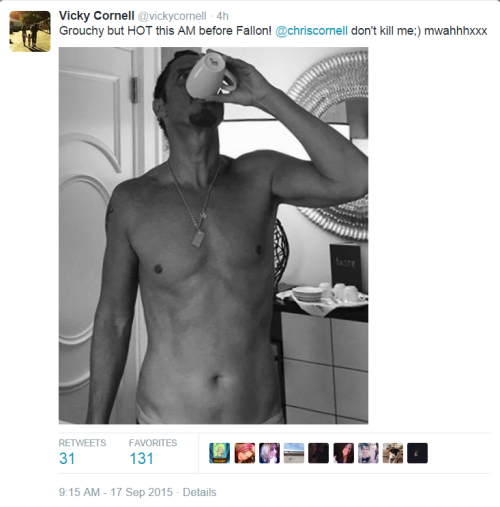Open the black-and-white dog favoriter avatar

(393, 453)
